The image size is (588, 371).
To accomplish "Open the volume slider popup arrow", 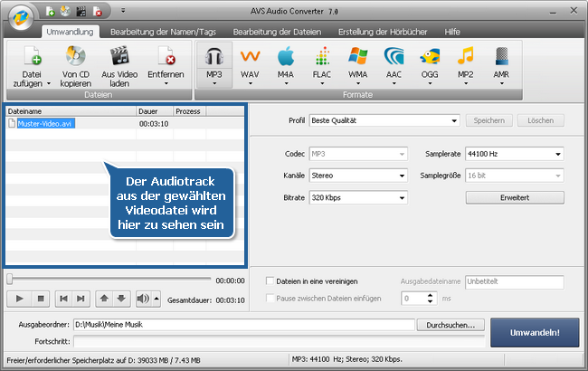I will pyautogui.click(x=156, y=299).
